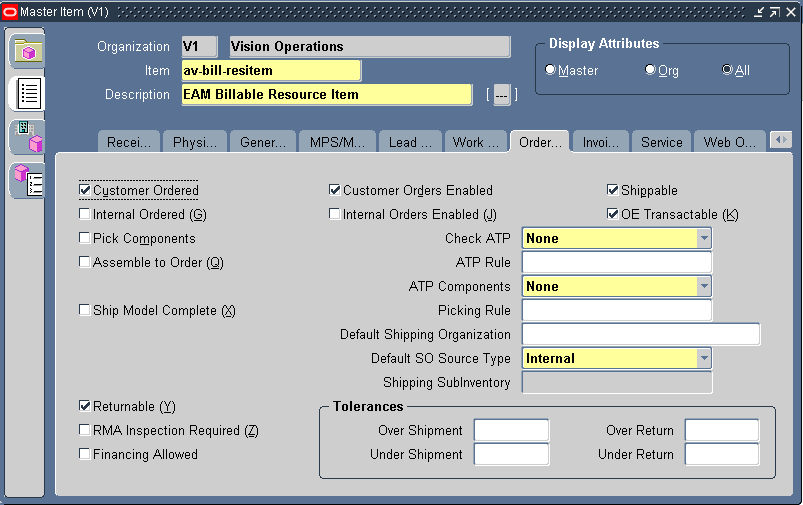Uncheck the Shippable checkbox

click(x=612, y=190)
